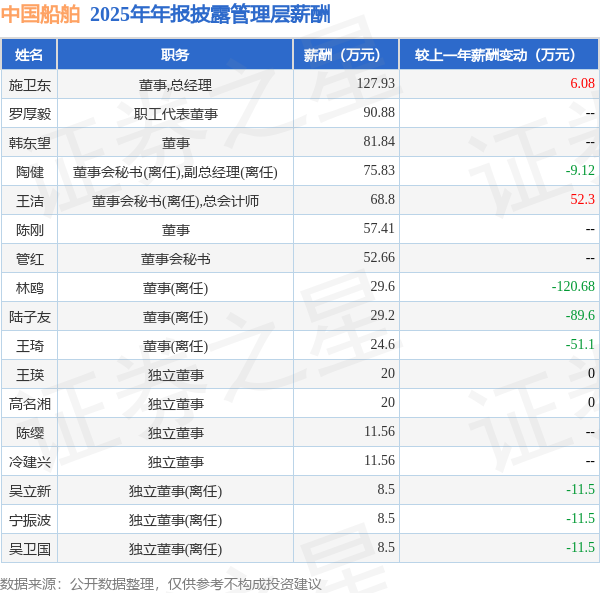The height and width of the screenshot is (593, 600).
Task: Click the 数据来源 footer note
Action: 161,584
